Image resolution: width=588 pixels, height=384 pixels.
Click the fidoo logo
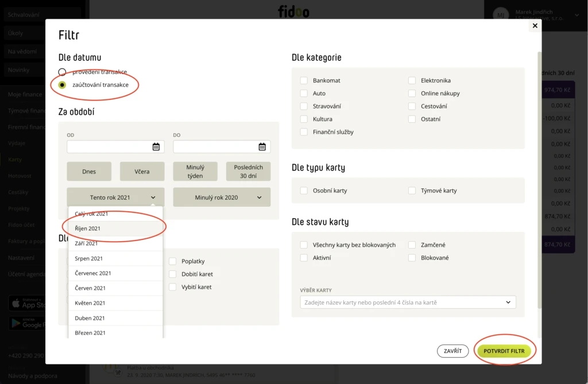(x=293, y=11)
